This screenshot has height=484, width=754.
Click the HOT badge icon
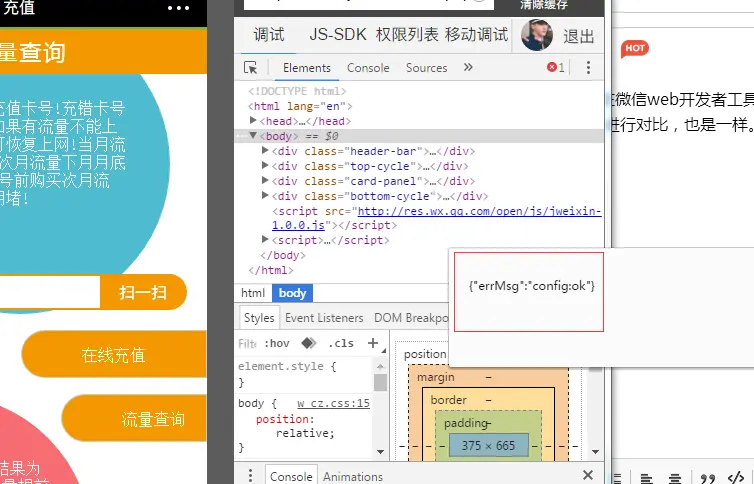click(635, 48)
